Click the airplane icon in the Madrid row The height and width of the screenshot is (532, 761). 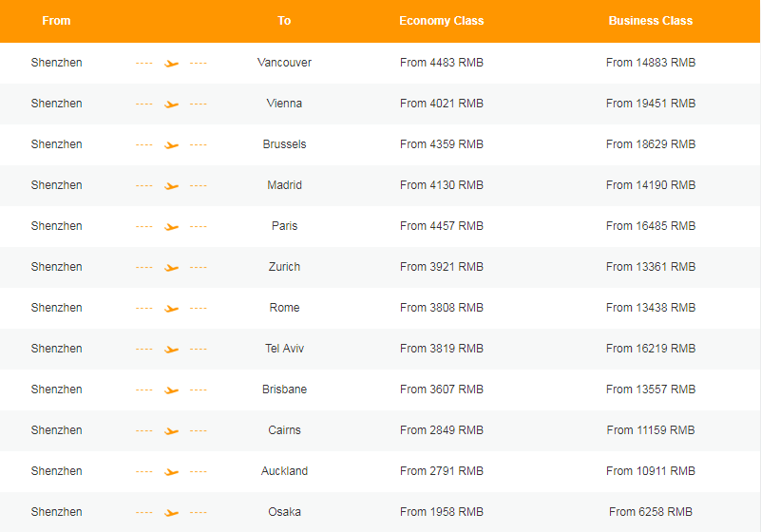(x=171, y=186)
